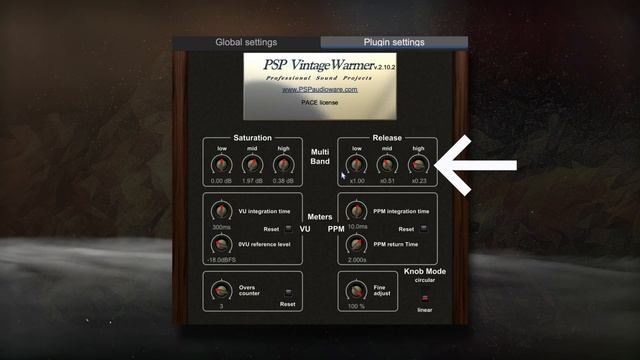Click the Release high x0.23 value

pos(419,181)
